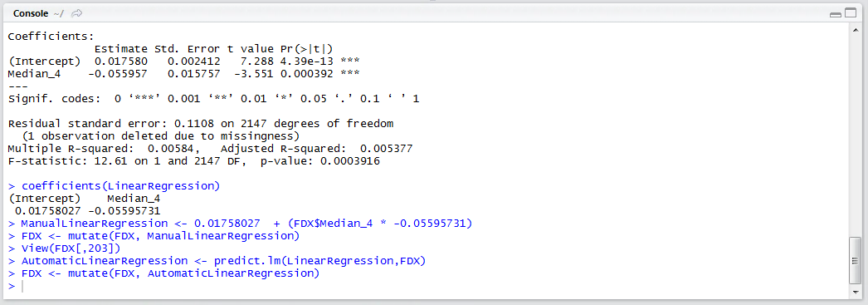This screenshot has width=868, height=305.
Task: Click the ManualLinearRegression assignment command
Action: coord(246,224)
